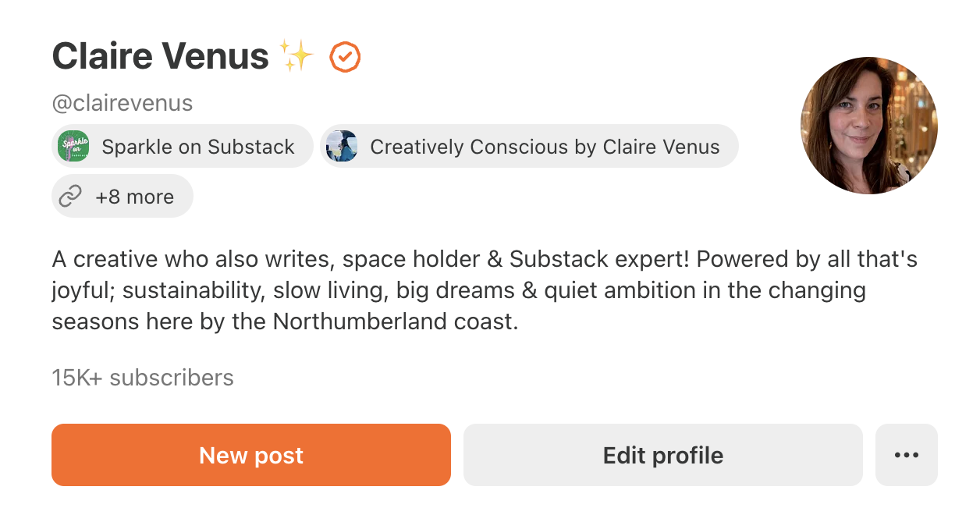Click the green Sparkle on Substack logo
The width and height of the screenshot is (980, 515).
click(x=73, y=147)
